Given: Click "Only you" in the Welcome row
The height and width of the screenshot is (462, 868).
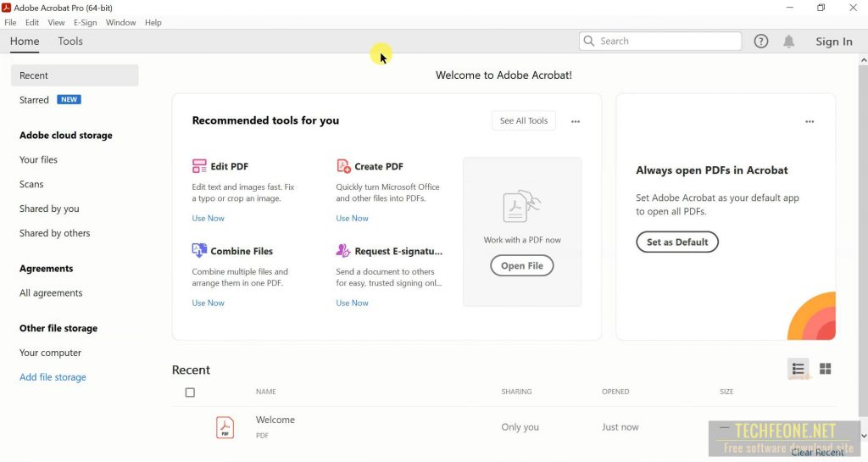Looking at the screenshot, I should click(x=520, y=426).
